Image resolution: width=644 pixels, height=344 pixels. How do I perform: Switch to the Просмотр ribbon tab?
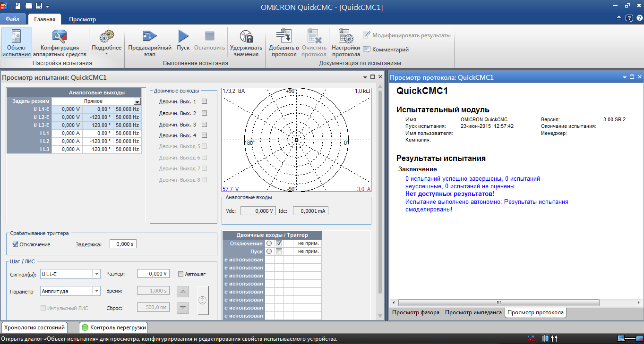pyautogui.click(x=82, y=19)
